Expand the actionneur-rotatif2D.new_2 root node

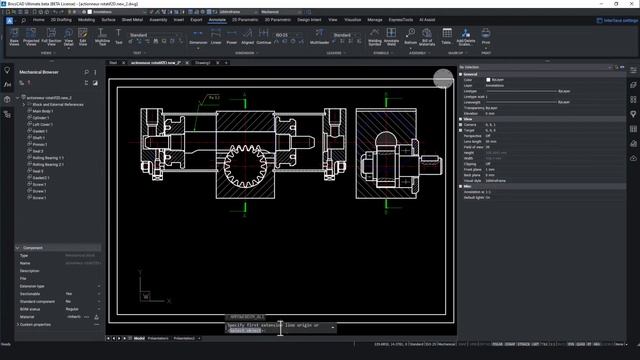[x=18, y=98]
